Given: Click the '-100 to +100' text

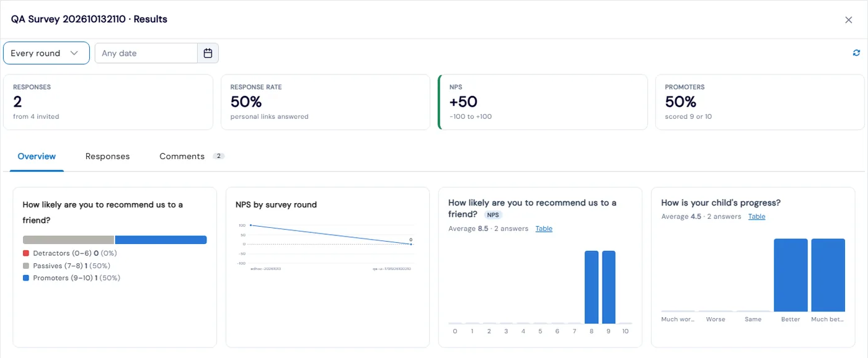Looking at the screenshot, I should click(x=471, y=116).
